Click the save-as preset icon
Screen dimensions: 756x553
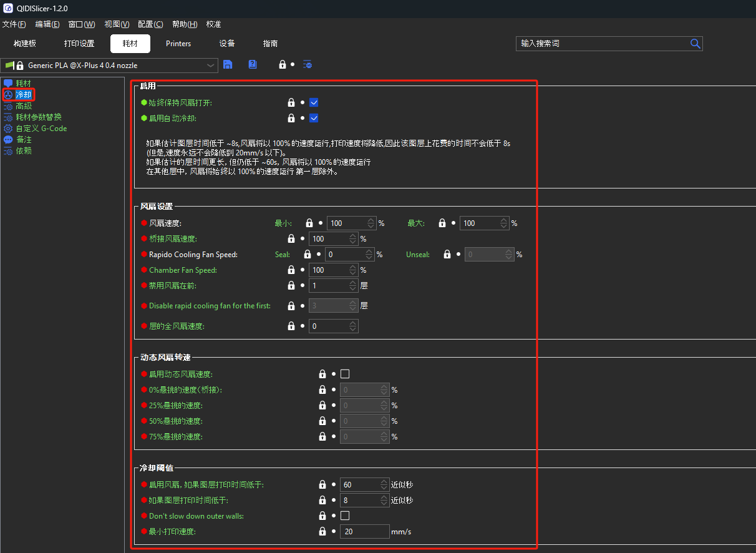(253, 64)
